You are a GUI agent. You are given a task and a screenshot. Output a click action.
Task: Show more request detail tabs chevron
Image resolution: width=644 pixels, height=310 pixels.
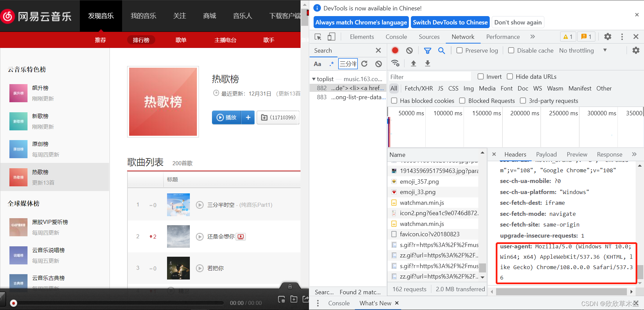(x=634, y=154)
